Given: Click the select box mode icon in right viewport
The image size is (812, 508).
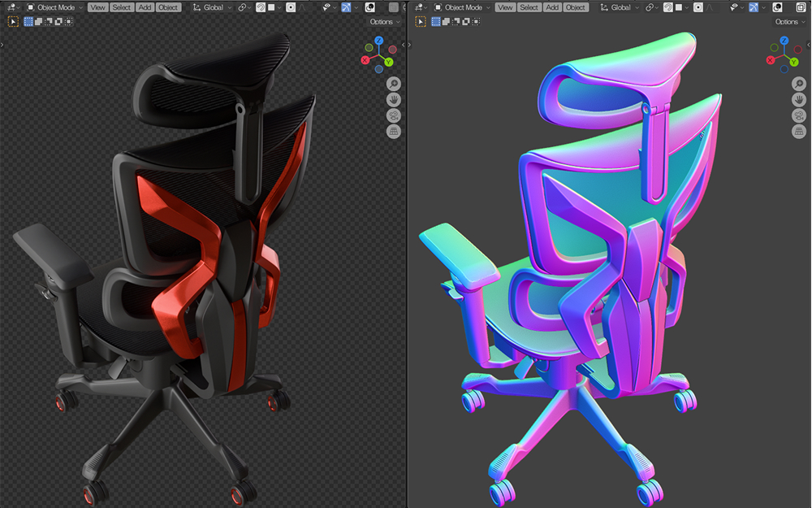Looking at the screenshot, I should point(434,21).
